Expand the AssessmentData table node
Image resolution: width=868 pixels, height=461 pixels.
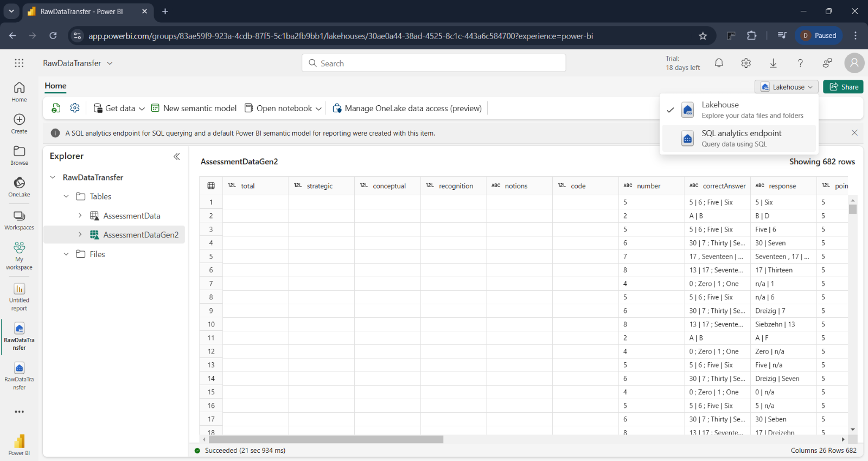[80, 216]
